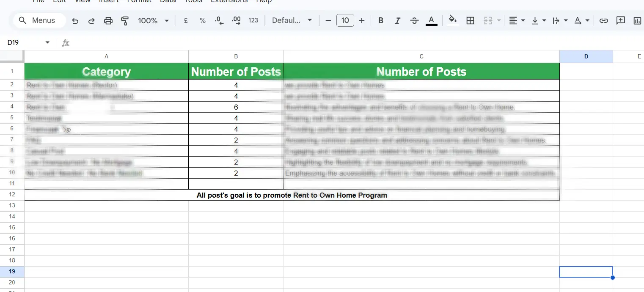Format as currency with the £ icon
Image resolution: width=644 pixels, height=292 pixels.
186,20
